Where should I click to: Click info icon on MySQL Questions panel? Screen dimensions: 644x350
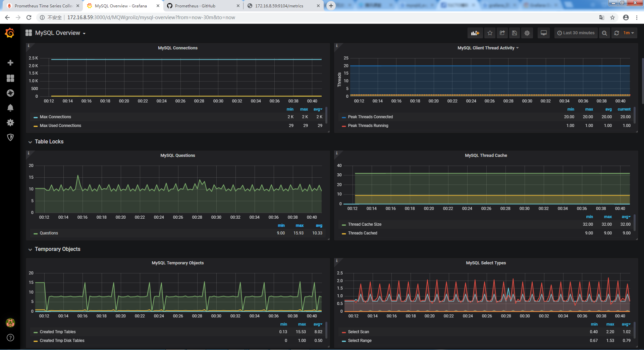coord(29,153)
